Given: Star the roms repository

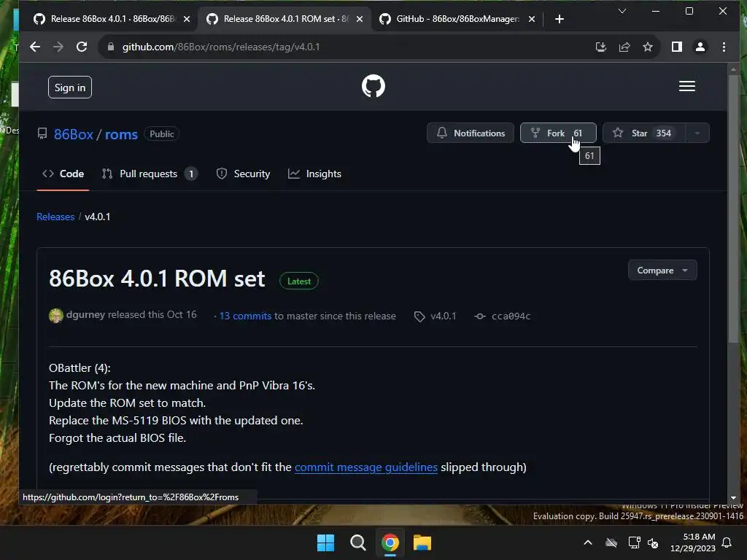Looking at the screenshot, I should click(x=643, y=133).
